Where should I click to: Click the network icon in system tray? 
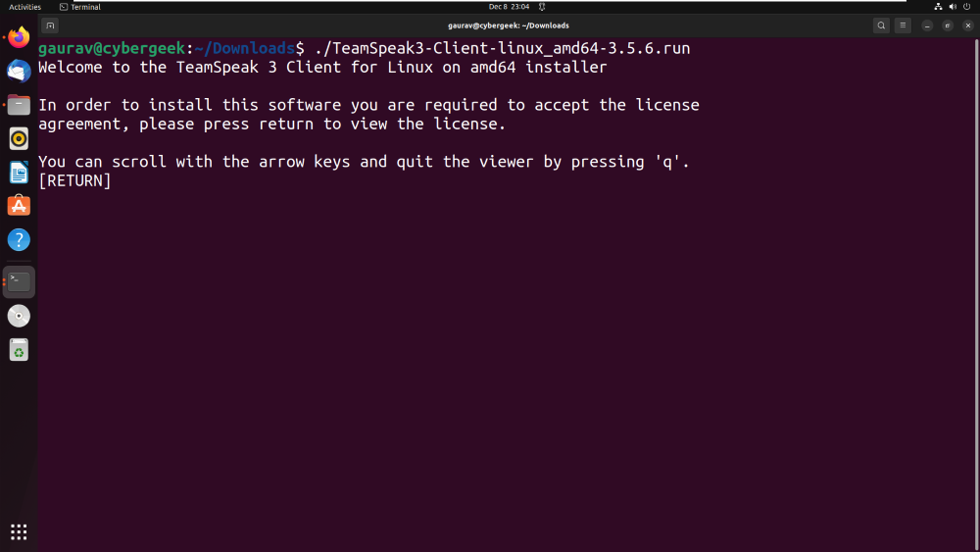point(938,7)
